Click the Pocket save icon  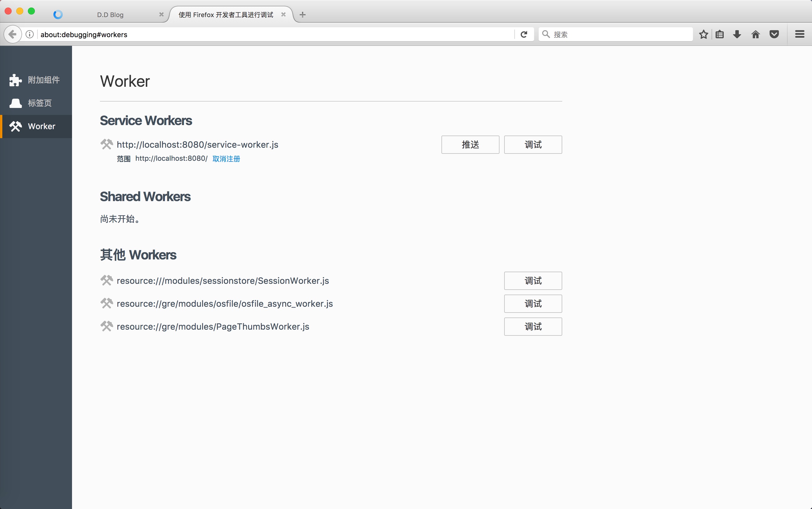point(774,34)
